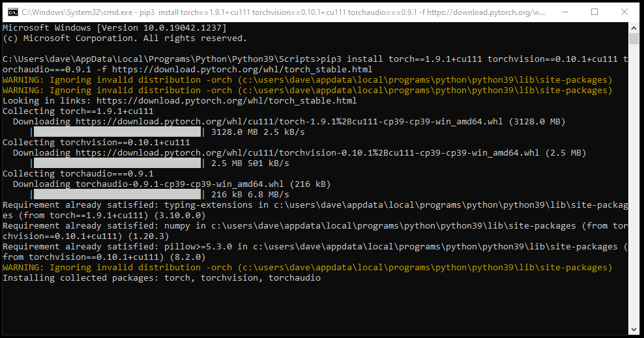
Task: Click the scrollbar down arrow
Action: [x=634, y=330]
